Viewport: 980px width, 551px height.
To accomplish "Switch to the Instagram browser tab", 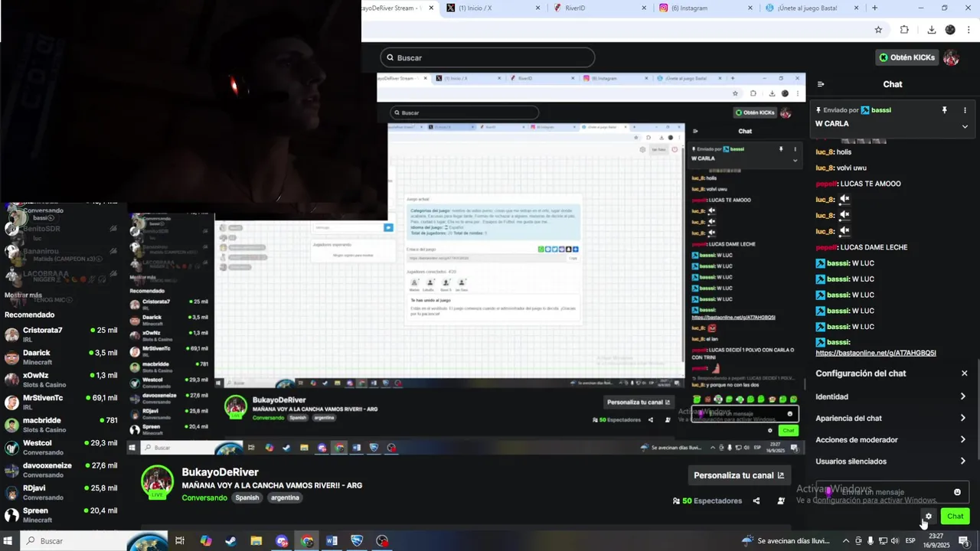I will click(706, 8).
